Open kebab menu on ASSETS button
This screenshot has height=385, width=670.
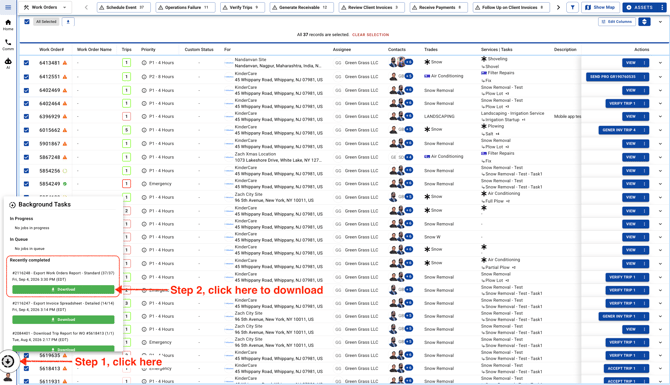[x=662, y=7]
